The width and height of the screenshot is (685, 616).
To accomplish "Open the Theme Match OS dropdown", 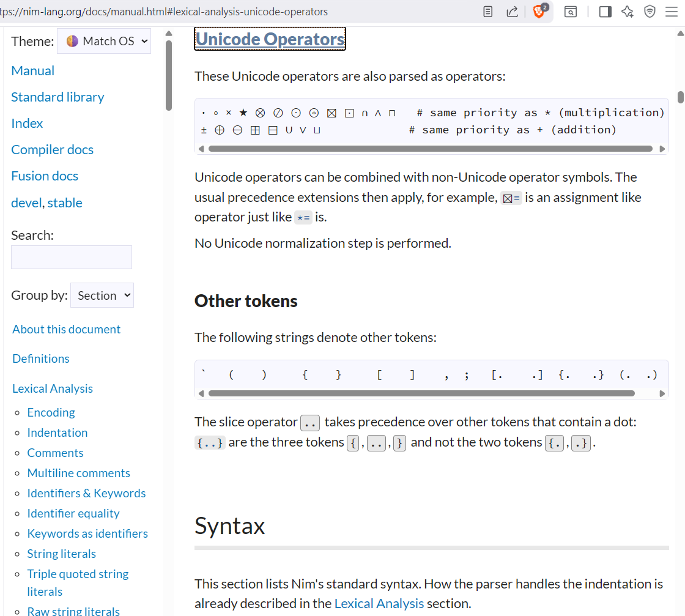I will 104,41.
